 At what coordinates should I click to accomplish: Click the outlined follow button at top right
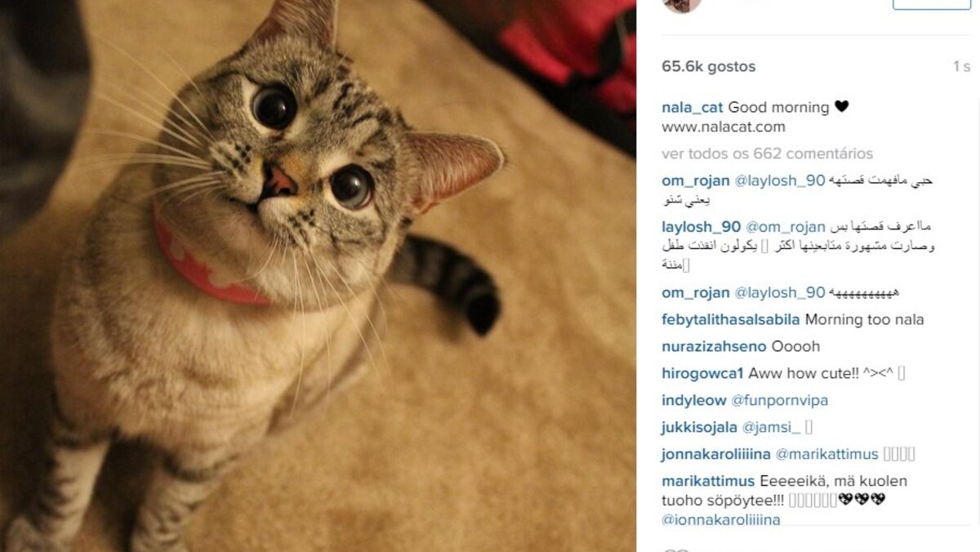coord(931,4)
